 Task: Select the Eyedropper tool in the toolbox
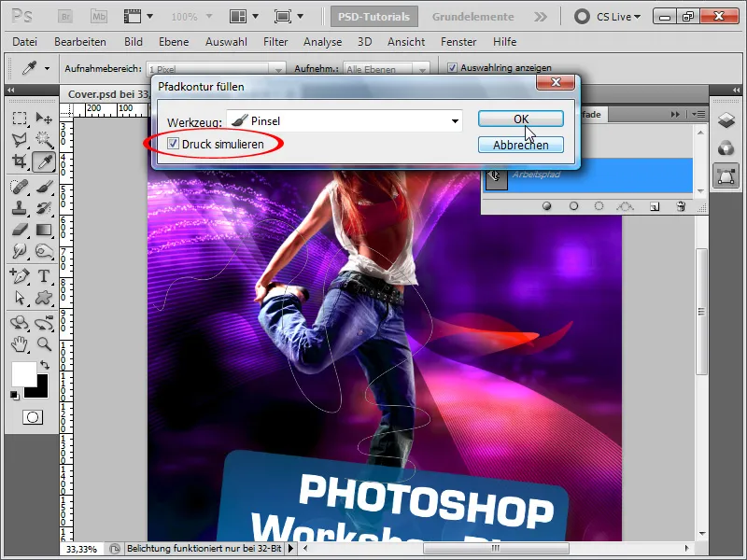pos(44,161)
